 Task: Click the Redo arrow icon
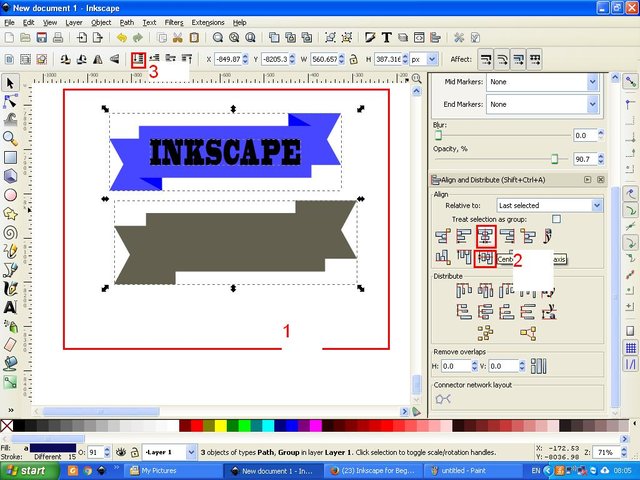click(138, 38)
